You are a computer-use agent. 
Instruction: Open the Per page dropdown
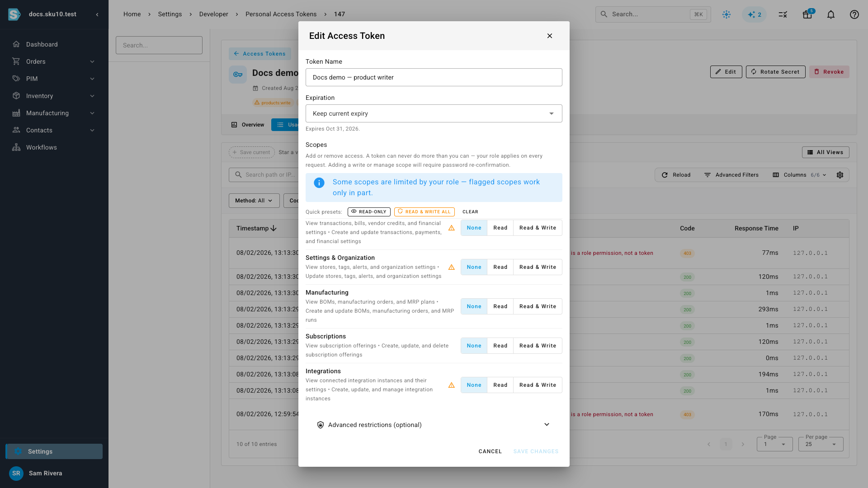click(821, 444)
